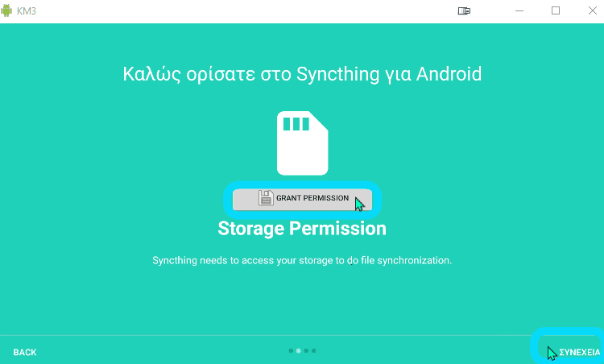The height and width of the screenshot is (364, 604).
Task: Click the floppy disk icon on grant button
Action: (266, 198)
